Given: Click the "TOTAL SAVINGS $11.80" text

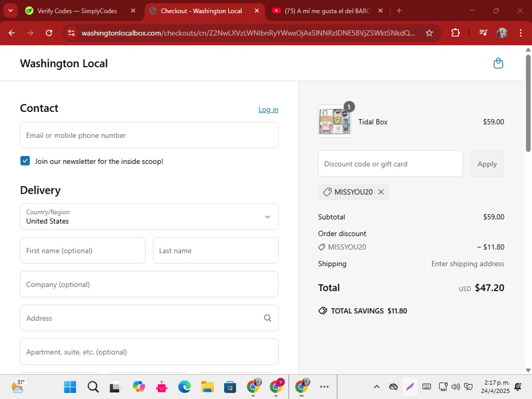Looking at the screenshot, I should tap(369, 311).
